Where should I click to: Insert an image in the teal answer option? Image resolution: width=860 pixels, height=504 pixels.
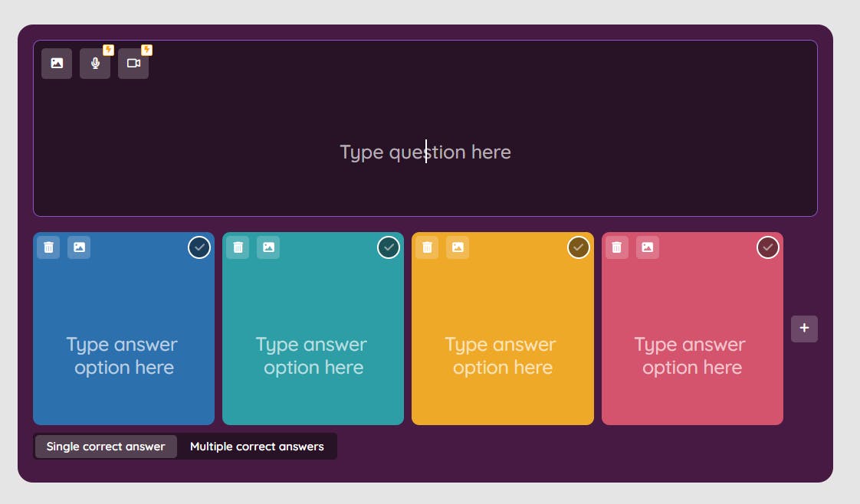pyautogui.click(x=268, y=247)
